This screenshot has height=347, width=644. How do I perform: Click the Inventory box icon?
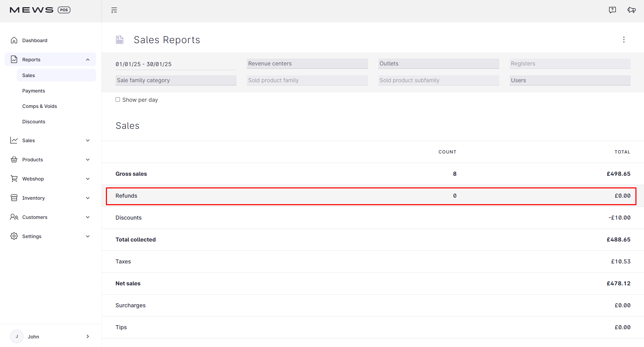[x=14, y=198]
